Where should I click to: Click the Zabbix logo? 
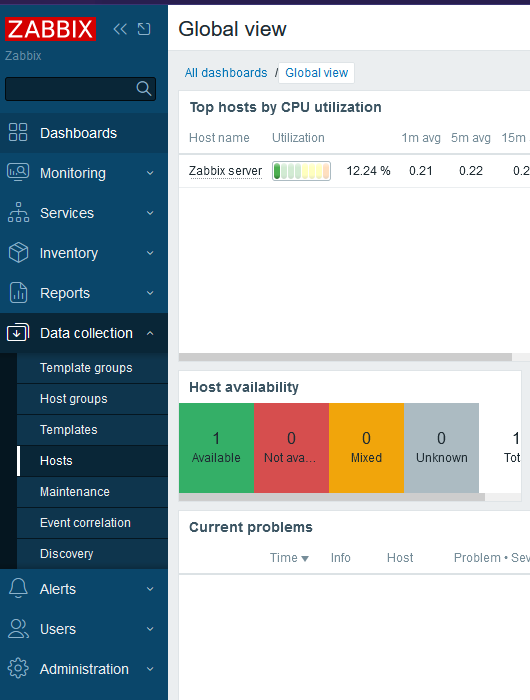tap(50, 29)
